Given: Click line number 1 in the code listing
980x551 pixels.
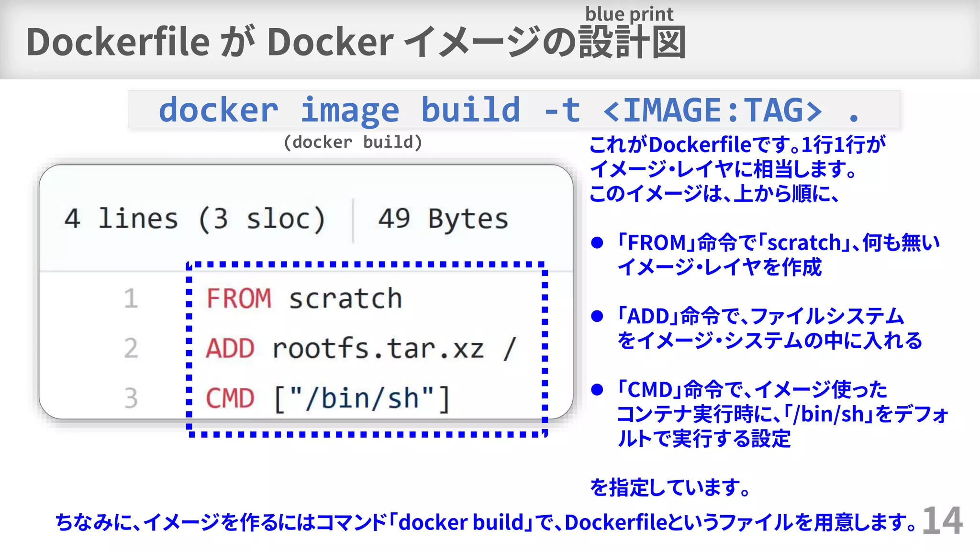Looking at the screenshot, I should pyautogui.click(x=131, y=299).
